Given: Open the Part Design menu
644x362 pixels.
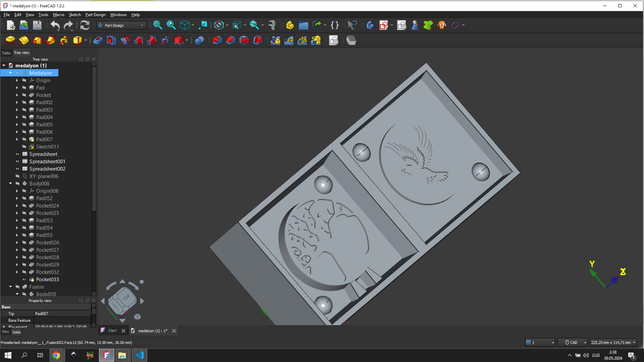Looking at the screenshot, I should click(x=95, y=15).
